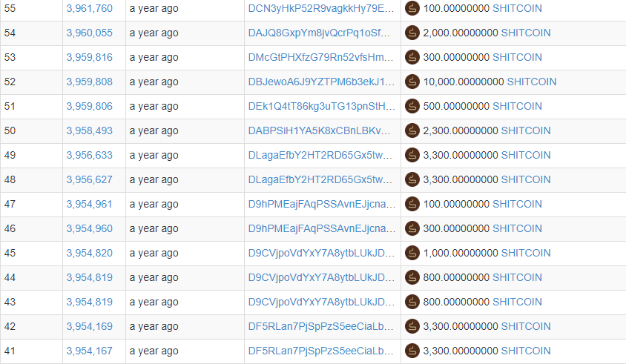
Task: Click the coin icon in row 52
Action: pos(412,82)
